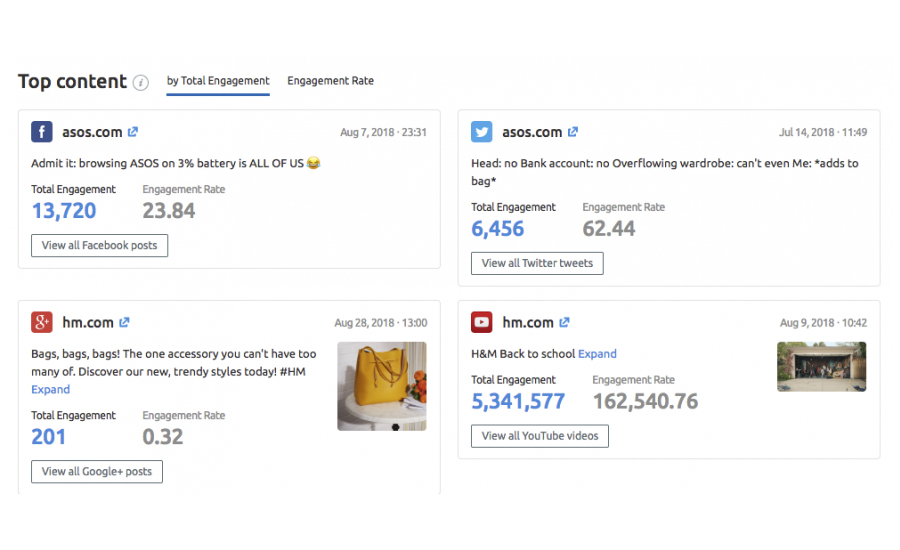This screenshot has height=550, width=900.
Task: Click View all Twitter tweets button
Action: pyautogui.click(x=537, y=263)
